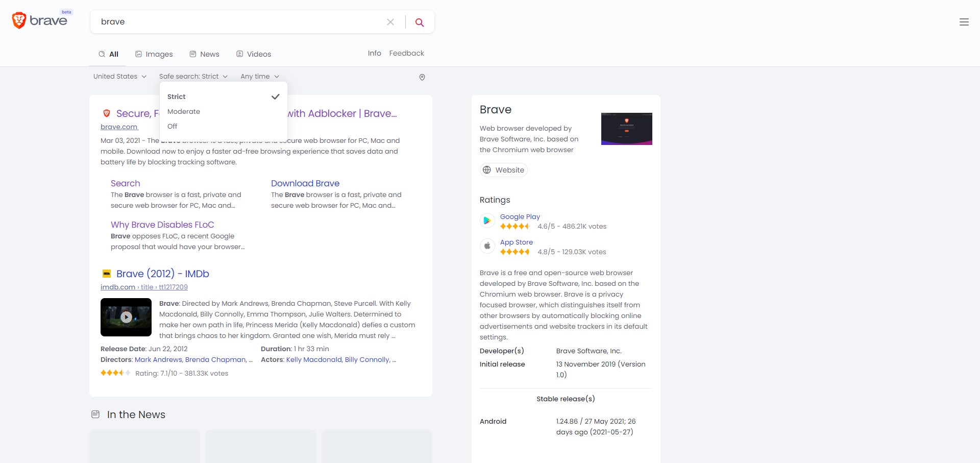Open the Download Brave sublink
Screen dimensions: 980x463
305,183
